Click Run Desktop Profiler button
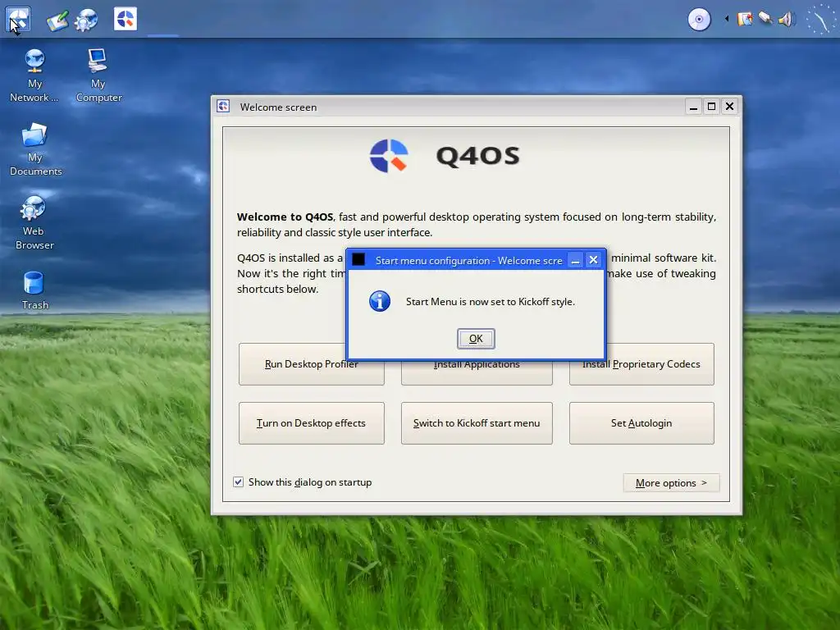This screenshot has width=840, height=630. [x=311, y=363]
